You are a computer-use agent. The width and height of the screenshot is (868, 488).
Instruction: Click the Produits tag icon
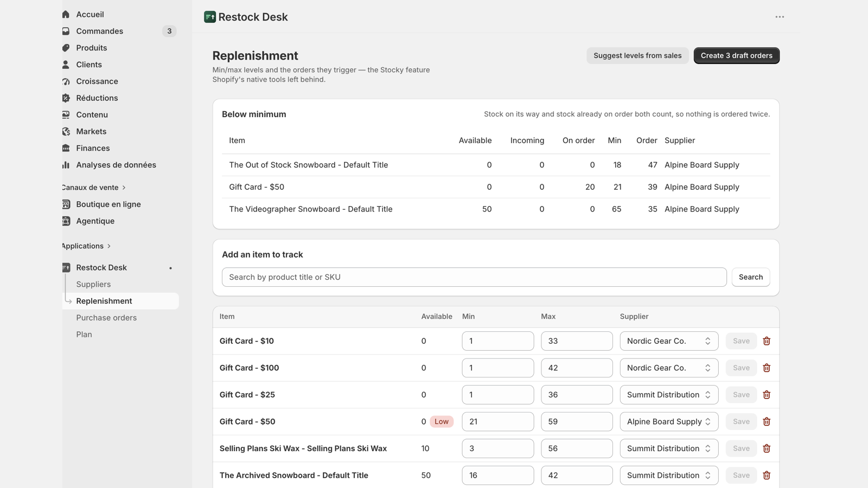click(x=66, y=48)
